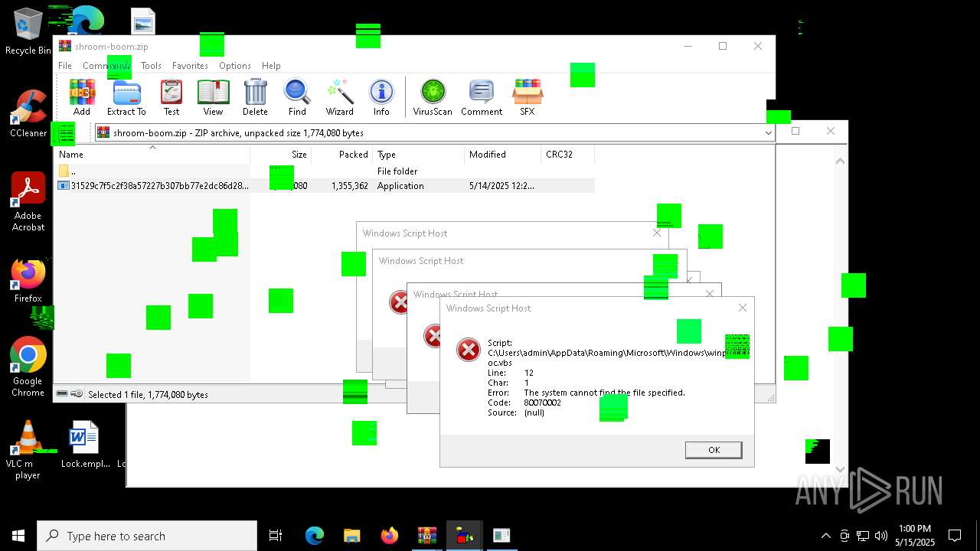
Task: Click Edge icon in taskbar
Action: [315, 536]
